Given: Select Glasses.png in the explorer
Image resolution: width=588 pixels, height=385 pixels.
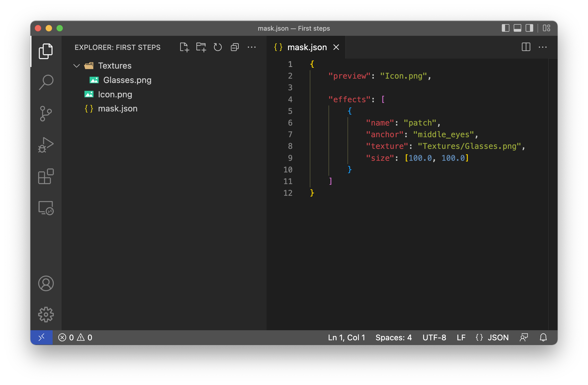Looking at the screenshot, I should (127, 80).
